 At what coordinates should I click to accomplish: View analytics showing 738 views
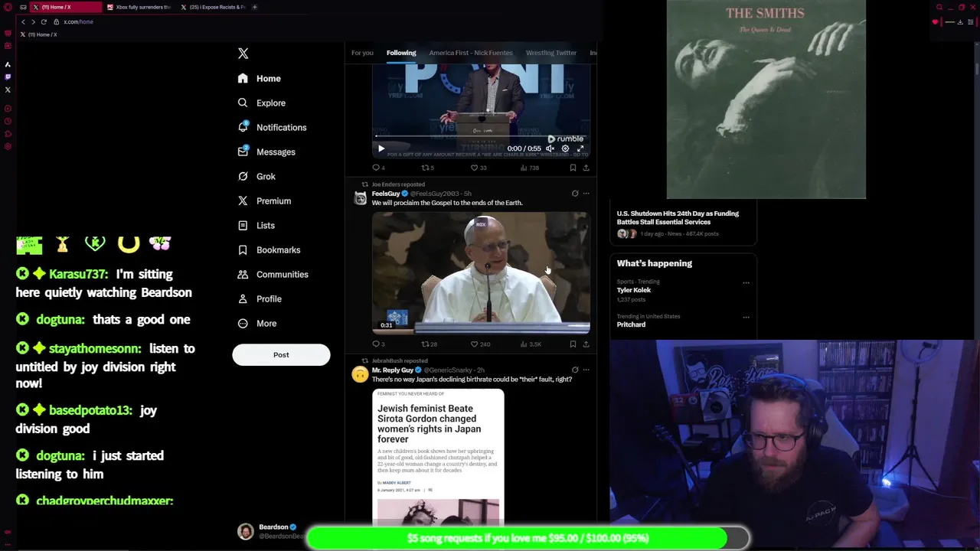click(x=529, y=168)
